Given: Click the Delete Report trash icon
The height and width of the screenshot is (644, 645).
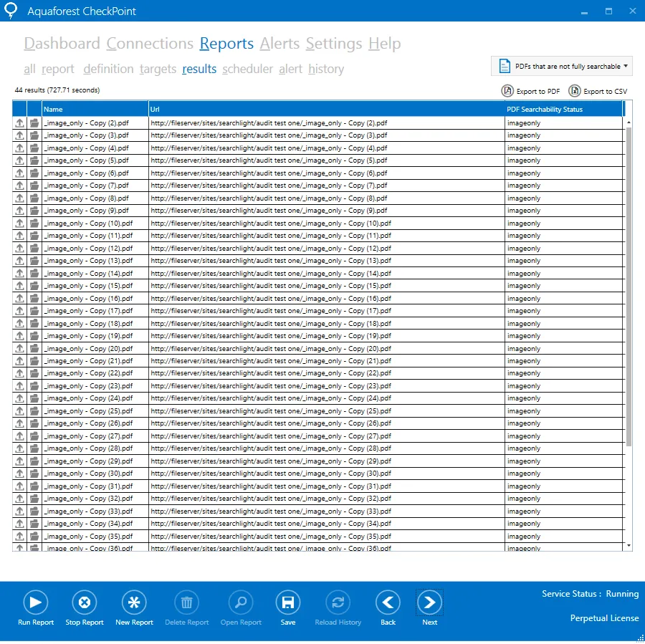Looking at the screenshot, I should pos(187,602).
